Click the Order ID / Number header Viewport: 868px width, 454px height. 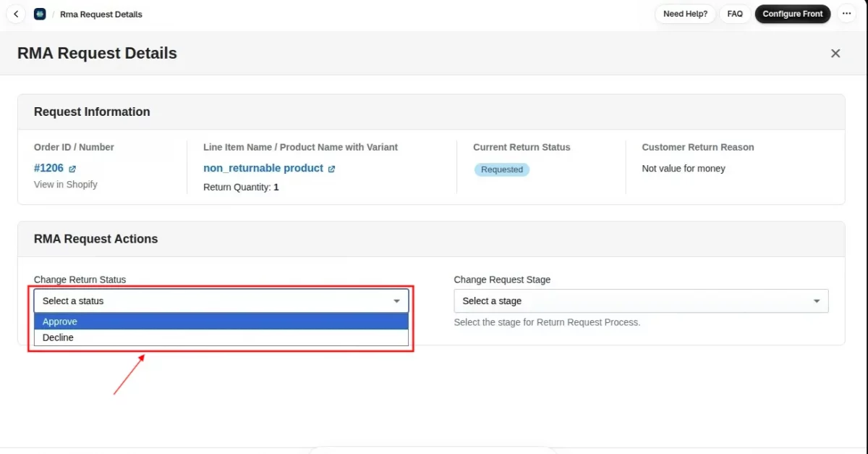pos(74,147)
